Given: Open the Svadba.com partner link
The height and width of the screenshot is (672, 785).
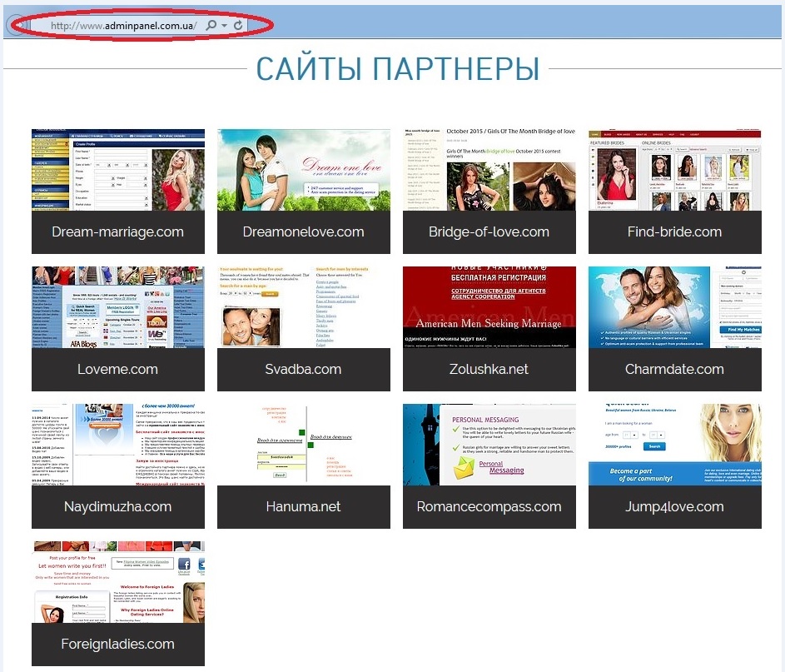Looking at the screenshot, I should coord(303,370).
